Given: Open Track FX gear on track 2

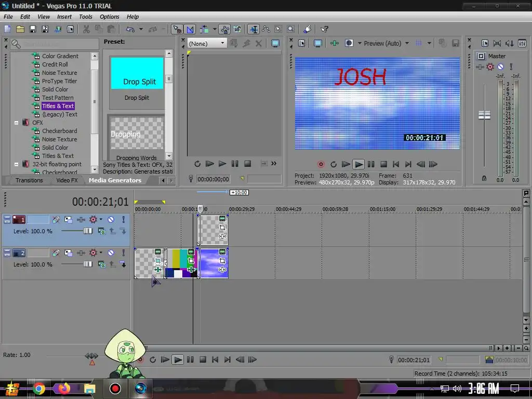Looking at the screenshot, I should pyautogui.click(x=93, y=253).
